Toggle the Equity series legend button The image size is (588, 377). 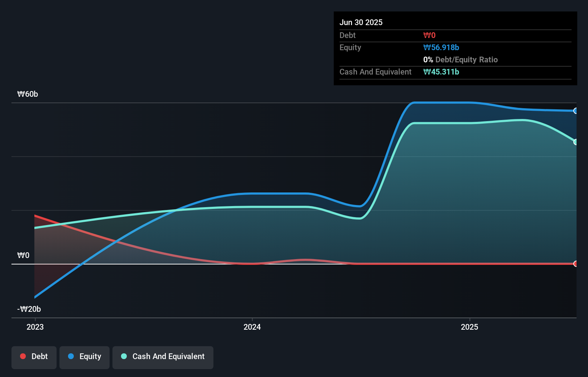point(85,357)
